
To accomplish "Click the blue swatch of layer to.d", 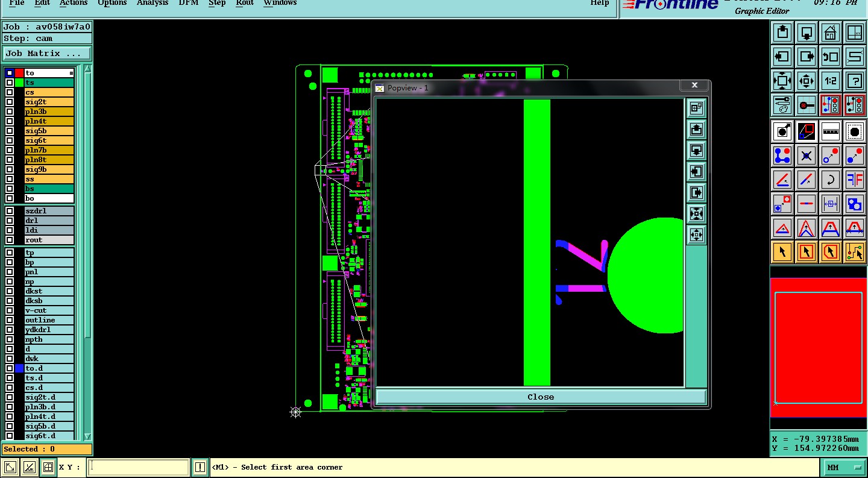I will [19, 368].
